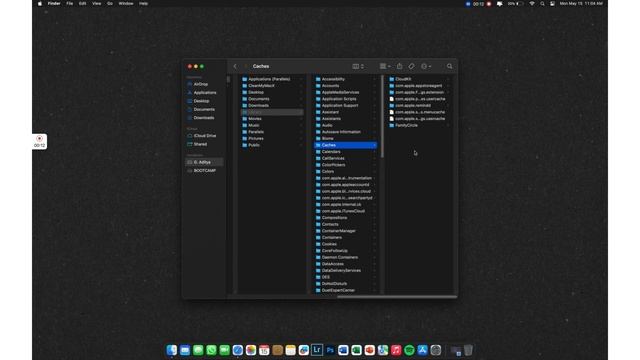
Task: Select the Cookies folder
Action: coord(345,244)
